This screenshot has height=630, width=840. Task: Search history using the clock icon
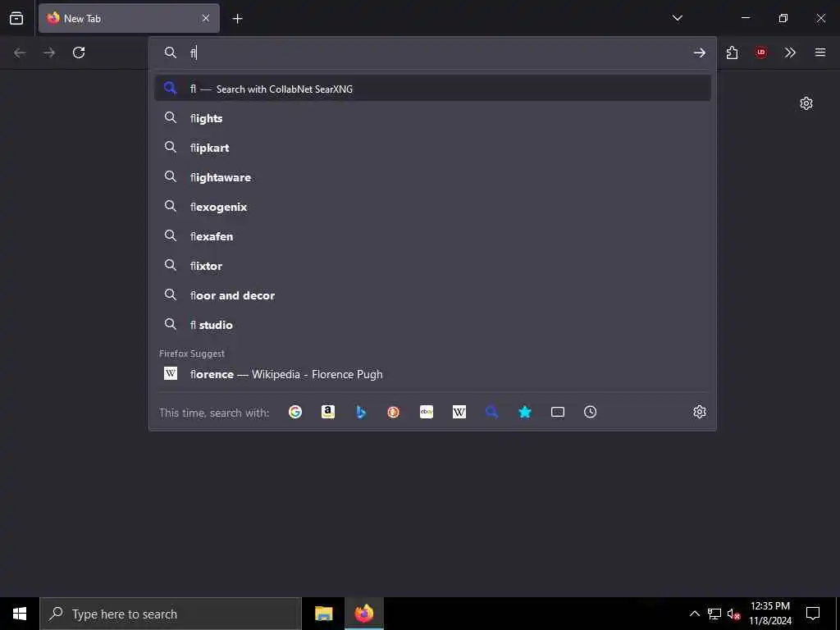(x=591, y=412)
